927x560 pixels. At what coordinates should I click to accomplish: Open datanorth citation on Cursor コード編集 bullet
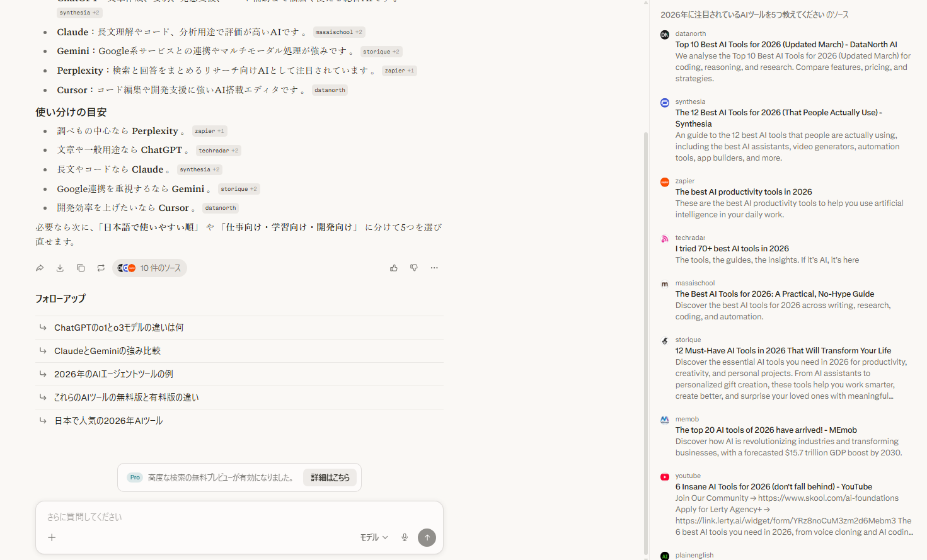pos(330,90)
